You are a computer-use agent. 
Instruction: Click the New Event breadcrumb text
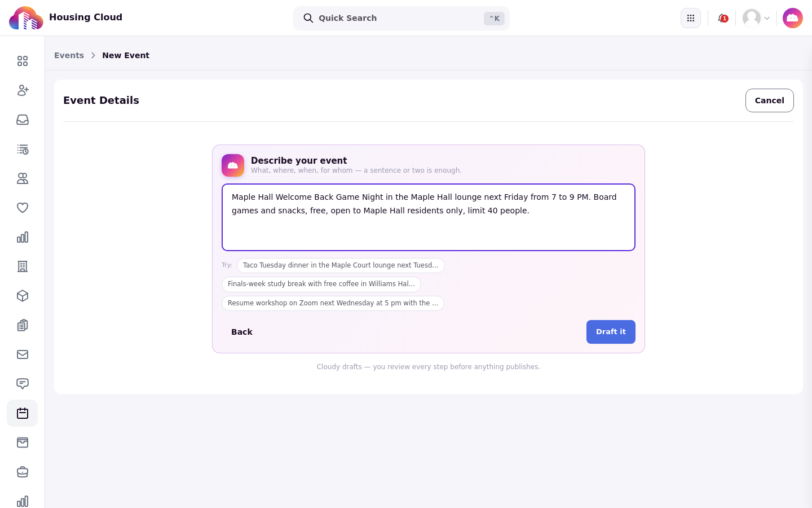click(x=126, y=55)
